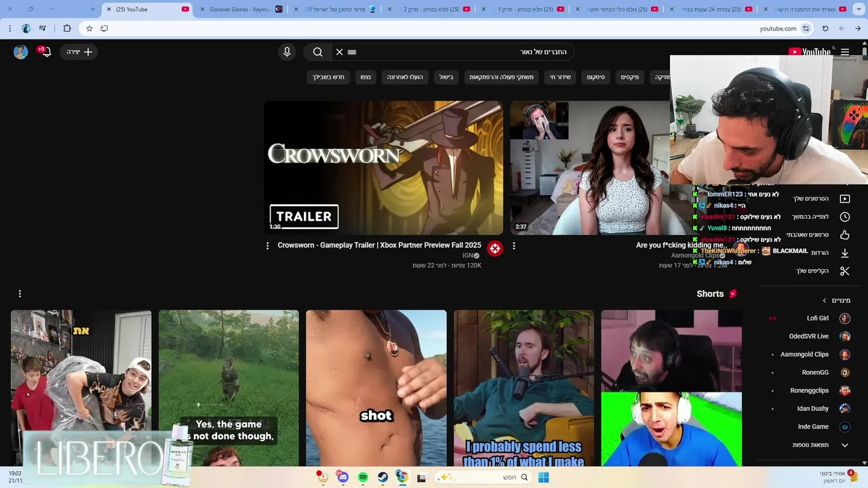
Task: Click the YouTube logo
Action: pyautogui.click(x=810, y=52)
